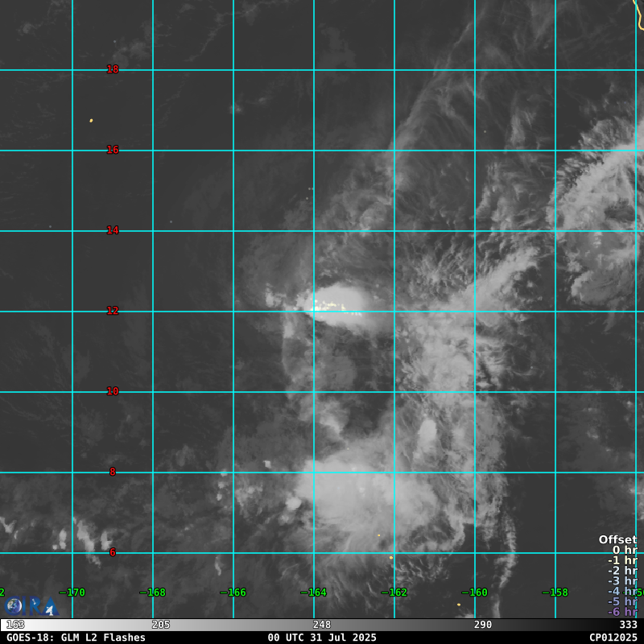Click the 0 hr offset legend entry
The width and height of the screenshot is (644, 644).
click(624, 551)
